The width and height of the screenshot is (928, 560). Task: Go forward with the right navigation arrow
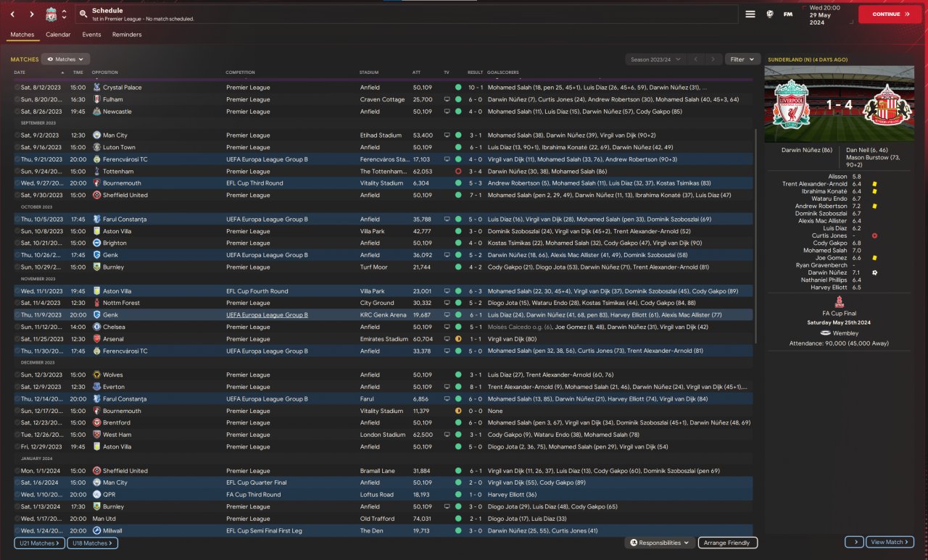coord(31,14)
